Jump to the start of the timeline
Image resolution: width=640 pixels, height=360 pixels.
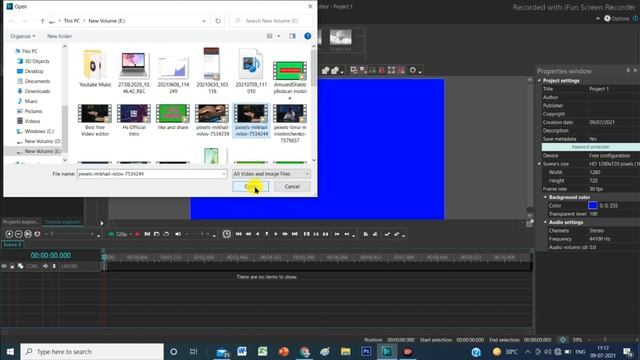238,234
